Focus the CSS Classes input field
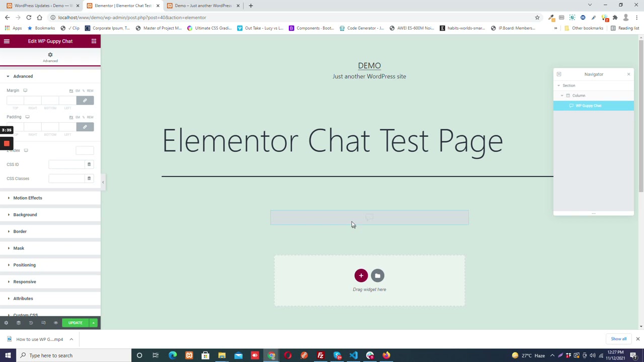Image resolution: width=644 pixels, height=362 pixels. tap(66, 178)
